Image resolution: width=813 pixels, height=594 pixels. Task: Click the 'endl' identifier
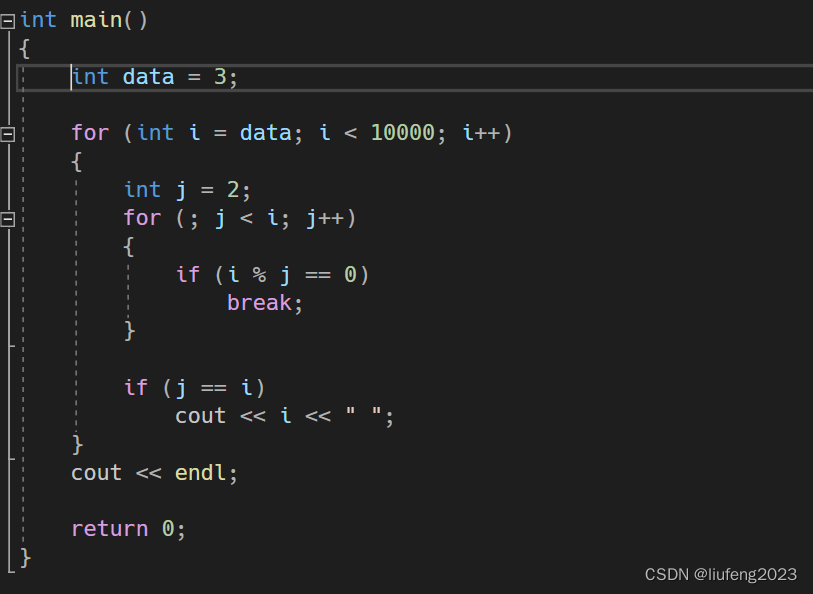[x=201, y=473]
